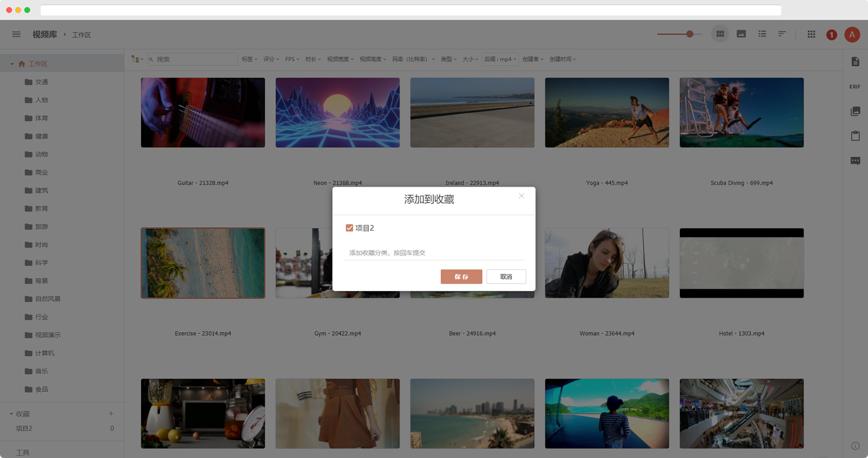
Task: Select the 项目2 favorites entry
Action: [24, 428]
